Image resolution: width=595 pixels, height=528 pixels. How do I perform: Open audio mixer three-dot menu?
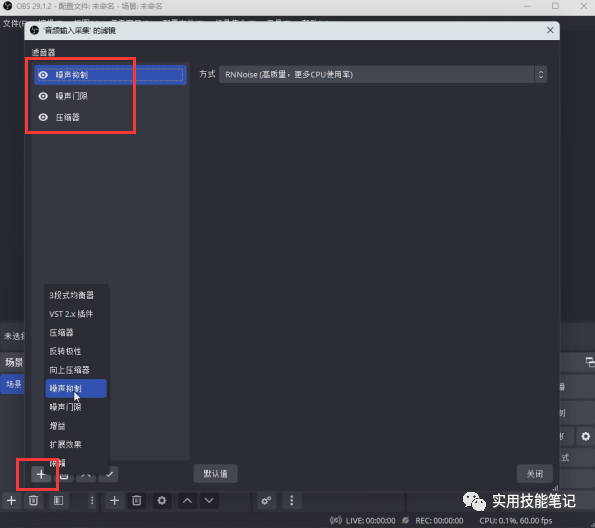coord(291,500)
